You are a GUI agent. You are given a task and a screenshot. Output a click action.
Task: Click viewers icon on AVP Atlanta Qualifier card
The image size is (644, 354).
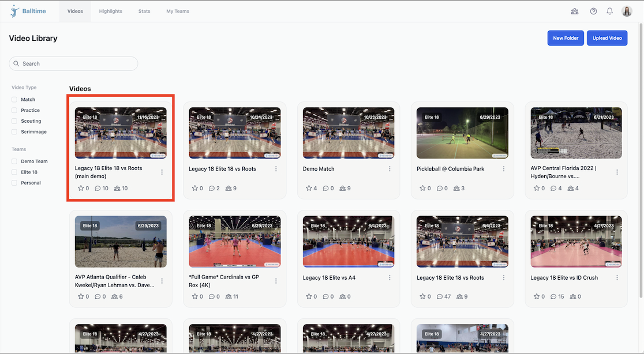(115, 296)
